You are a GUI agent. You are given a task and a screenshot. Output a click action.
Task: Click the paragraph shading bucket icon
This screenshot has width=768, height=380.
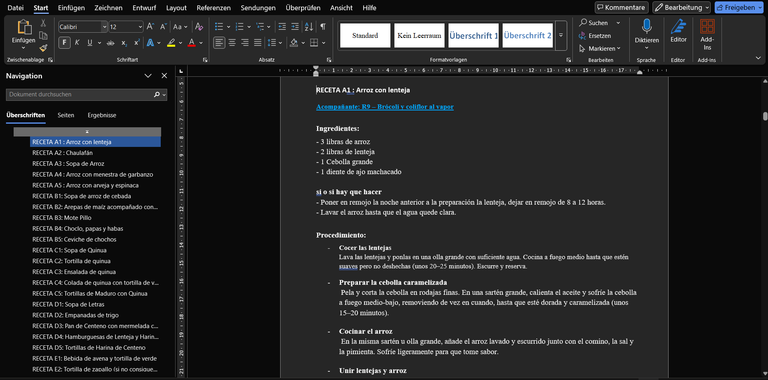click(x=293, y=43)
